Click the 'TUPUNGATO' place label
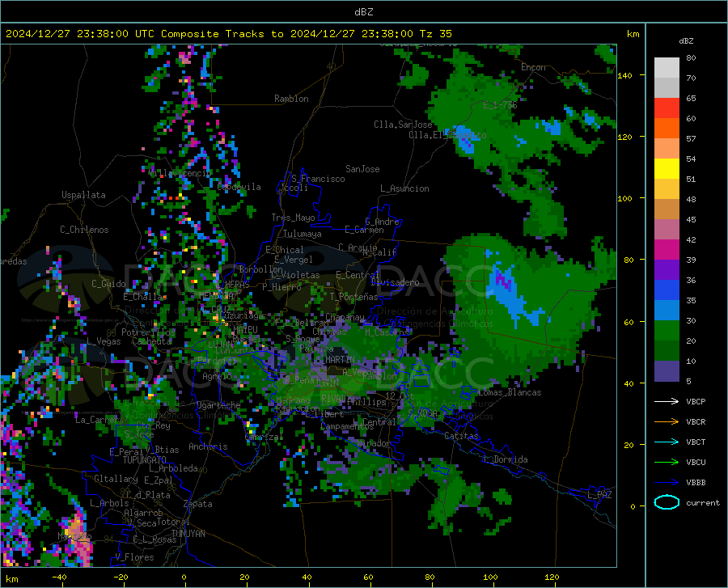Screen dimensions: 728x588 pos(145,460)
